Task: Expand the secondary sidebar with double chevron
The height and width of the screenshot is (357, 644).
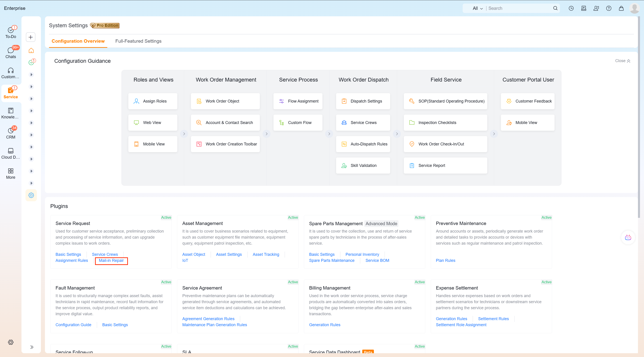Action: pos(32,347)
